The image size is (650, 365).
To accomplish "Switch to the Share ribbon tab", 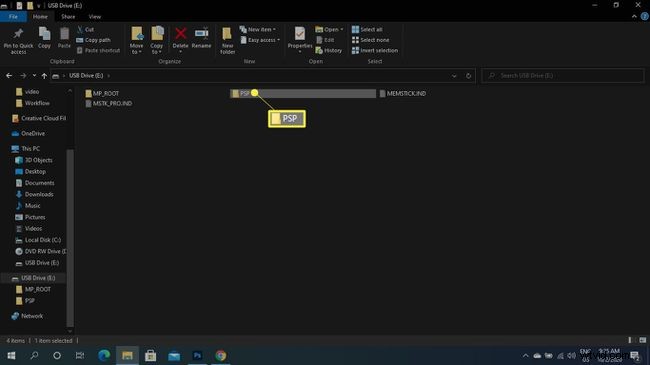I will (68, 17).
